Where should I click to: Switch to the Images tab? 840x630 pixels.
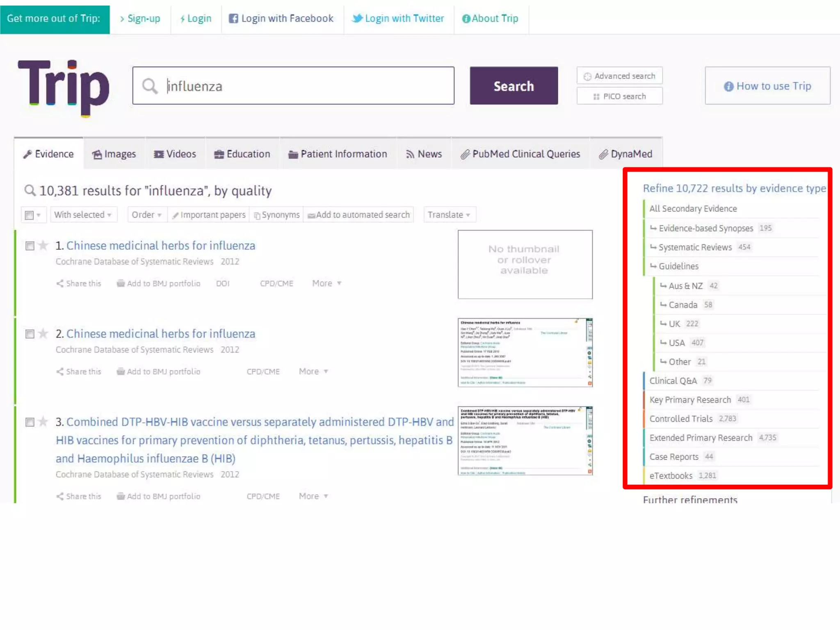pyautogui.click(x=114, y=154)
